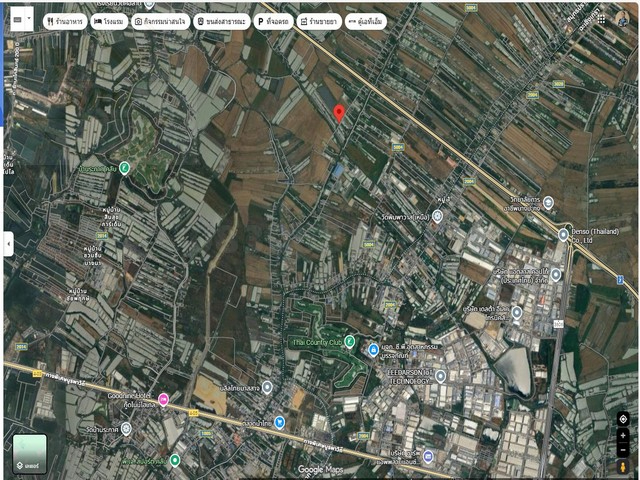Click the blue shopping marker near Thai Country Club
This screenshot has width=640, height=480.
(373, 349)
